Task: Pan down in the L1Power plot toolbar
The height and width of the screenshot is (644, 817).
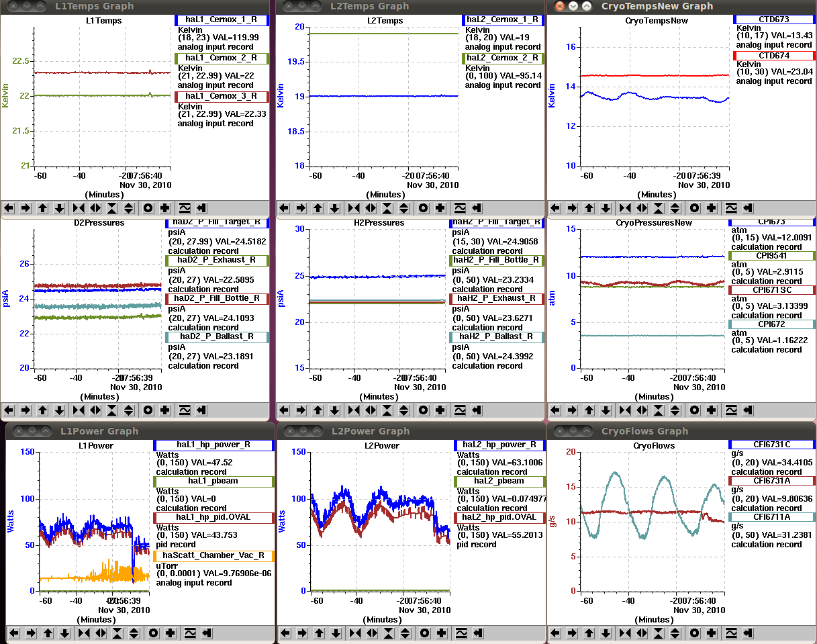Action: pos(65,633)
